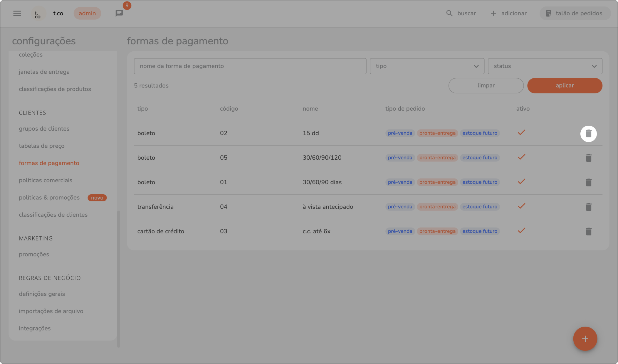Screen dimensions: 618x364
Task: Open tabelas de preço settings
Action: (x=42, y=146)
